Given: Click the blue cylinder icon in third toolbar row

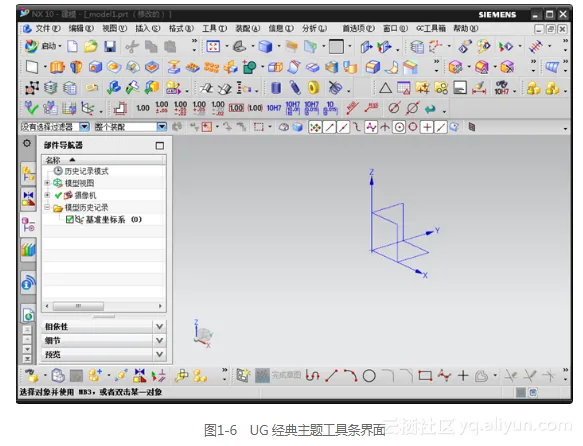Looking at the screenshot, I should [x=276, y=88].
